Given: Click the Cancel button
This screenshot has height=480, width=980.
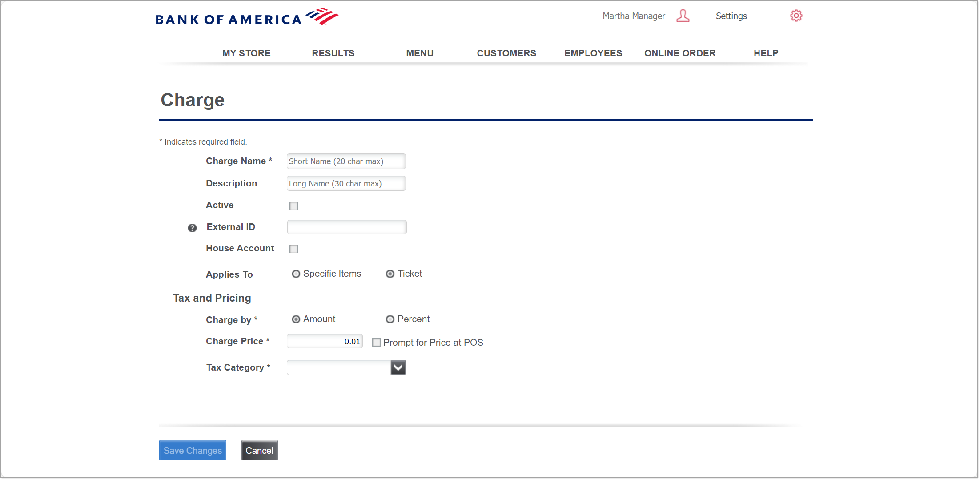Looking at the screenshot, I should click(260, 450).
